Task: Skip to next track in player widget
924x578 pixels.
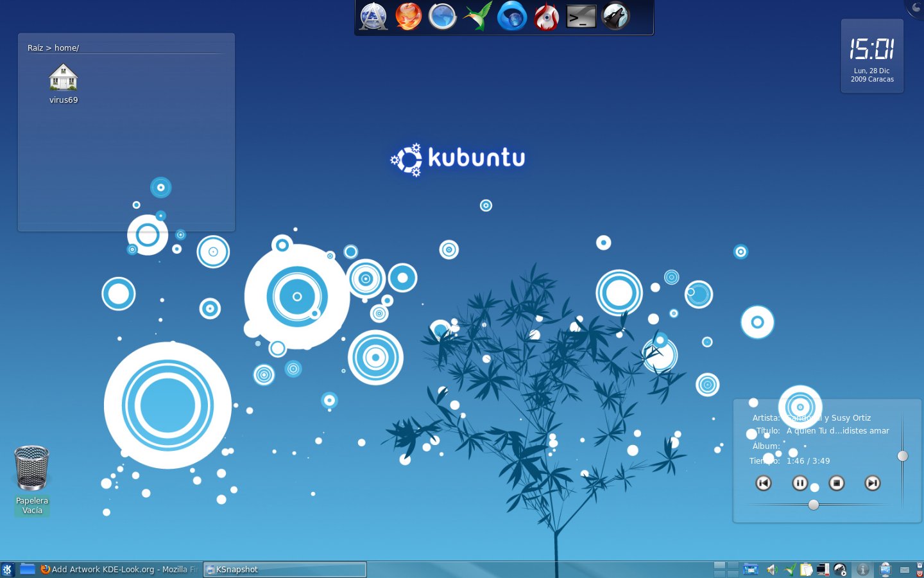Action: [873, 483]
